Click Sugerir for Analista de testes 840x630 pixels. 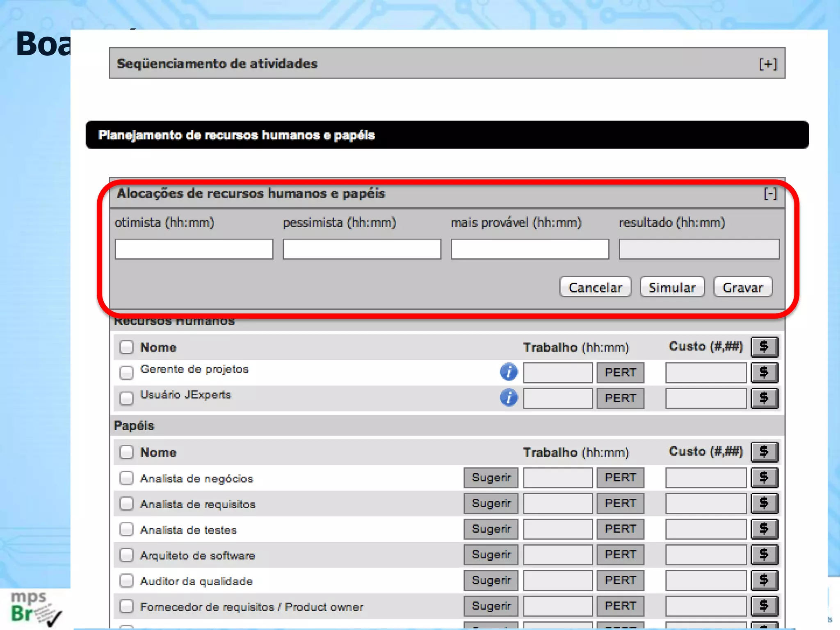pyautogui.click(x=491, y=529)
